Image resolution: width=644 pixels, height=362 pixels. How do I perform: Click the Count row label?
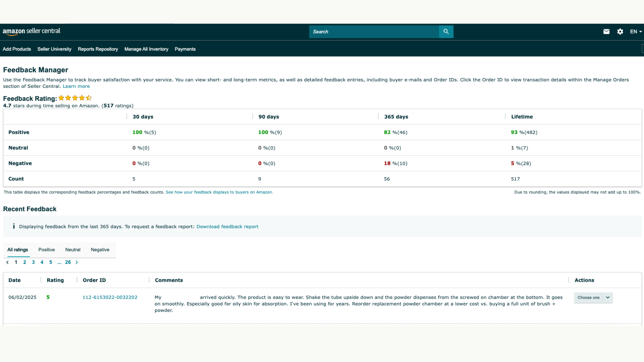click(16, 179)
